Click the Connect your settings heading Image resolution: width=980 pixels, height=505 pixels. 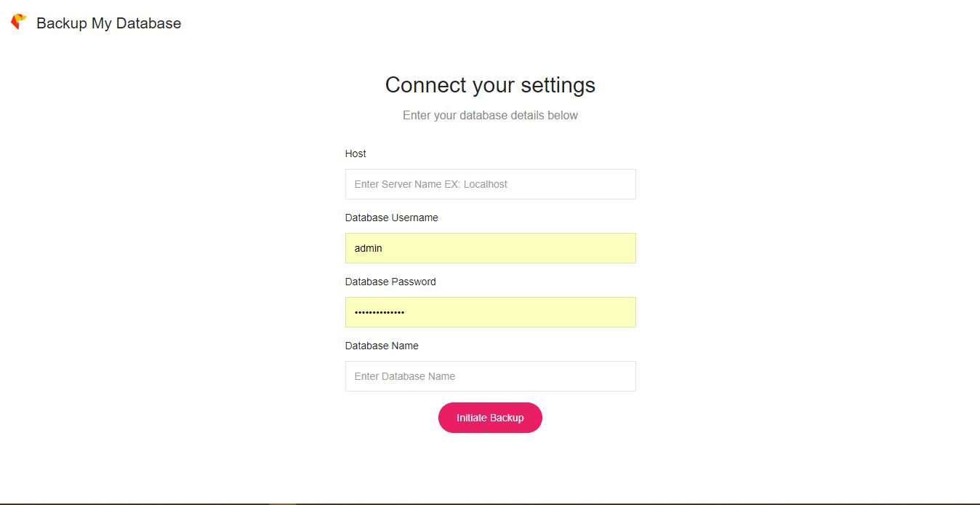[490, 85]
